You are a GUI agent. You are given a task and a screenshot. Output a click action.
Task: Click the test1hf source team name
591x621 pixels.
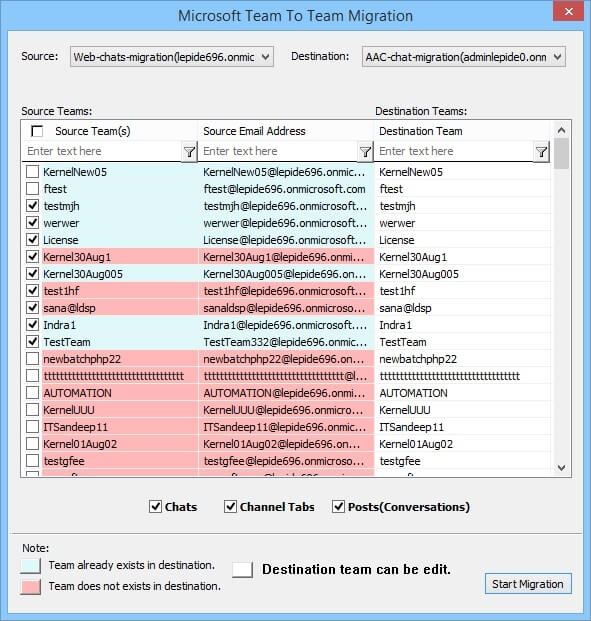tap(61, 291)
